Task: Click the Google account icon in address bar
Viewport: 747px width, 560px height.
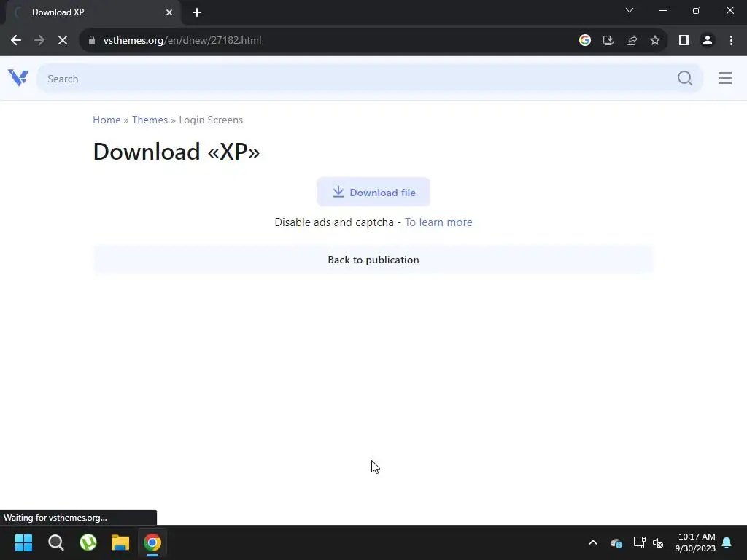Action: tap(584, 41)
